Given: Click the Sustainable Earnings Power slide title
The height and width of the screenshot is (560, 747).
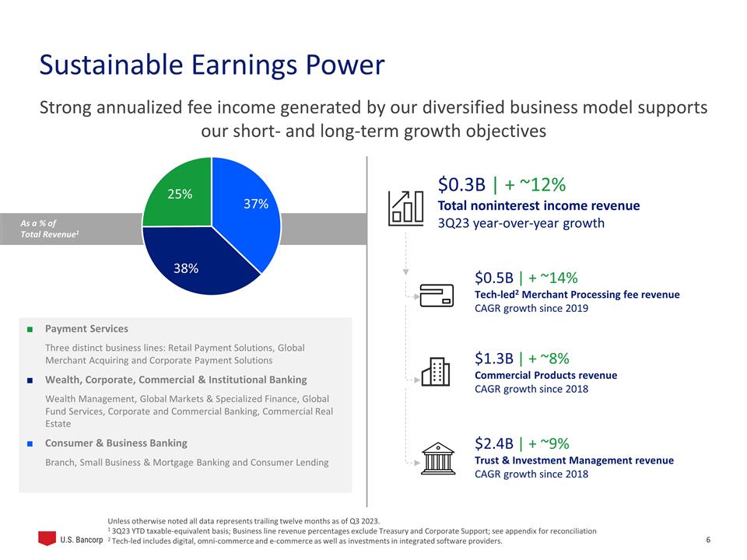Looking at the screenshot, I should (x=212, y=65).
